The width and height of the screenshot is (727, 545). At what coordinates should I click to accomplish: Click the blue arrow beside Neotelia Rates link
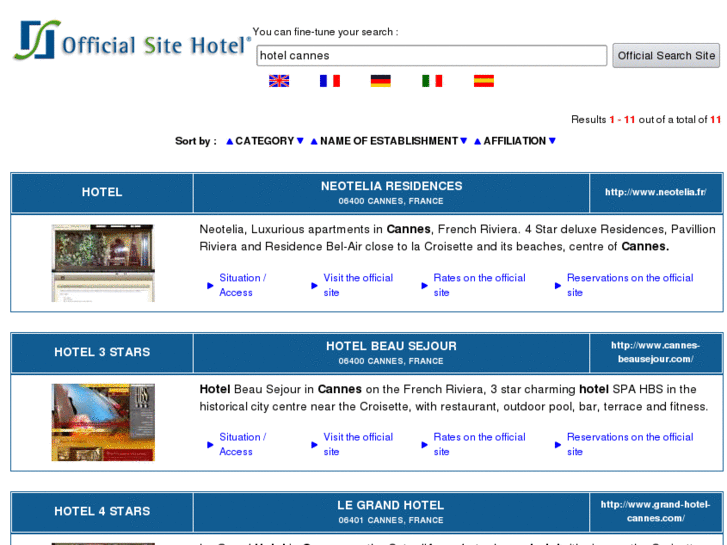pyautogui.click(x=424, y=286)
